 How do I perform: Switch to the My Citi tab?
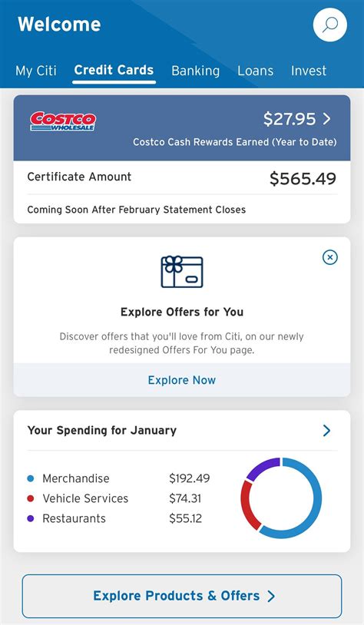[x=36, y=71]
